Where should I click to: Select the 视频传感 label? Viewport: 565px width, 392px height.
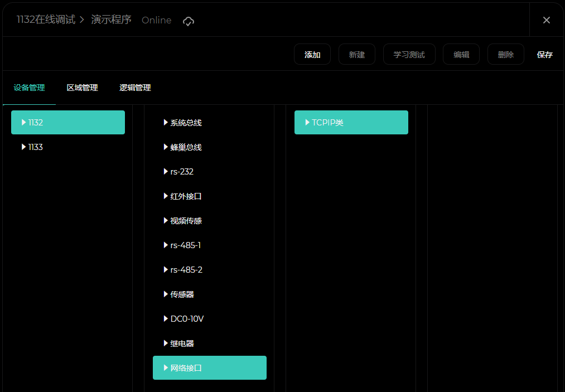coord(186,221)
